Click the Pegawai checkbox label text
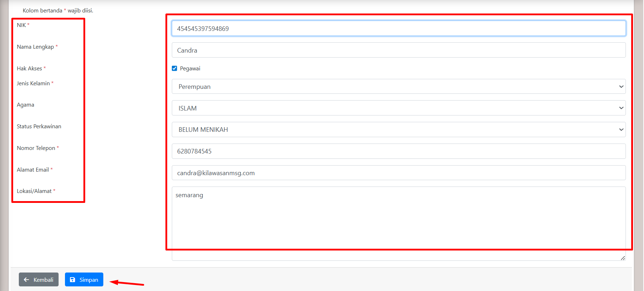 click(190, 69)
